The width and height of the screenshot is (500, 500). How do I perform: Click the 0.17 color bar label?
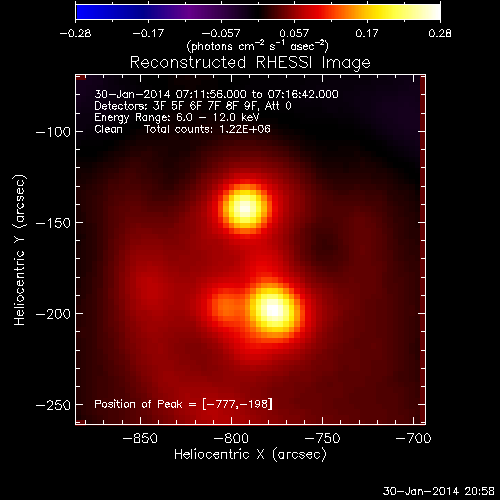[x=367, y=33]
